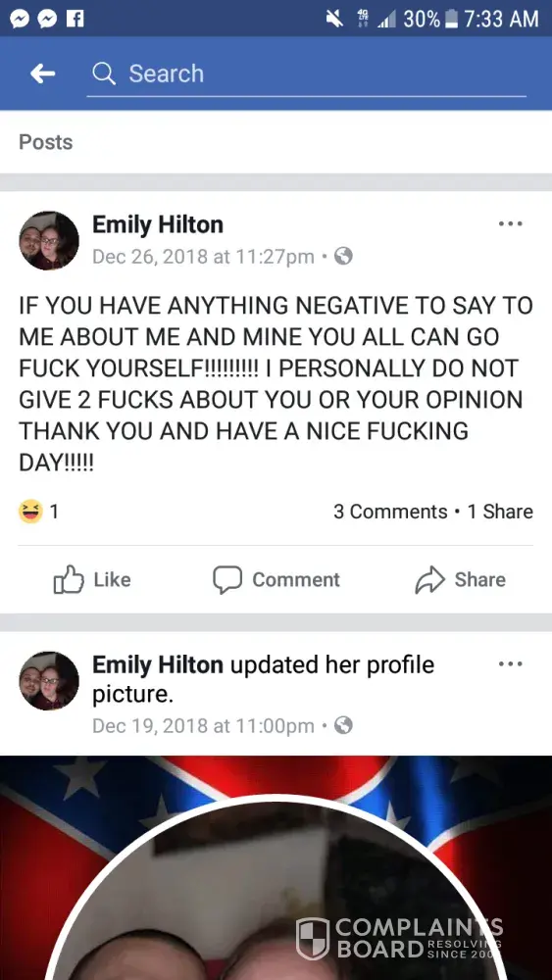The height and width of the screenshot is (980, 552).
Task: Click the Search input field
Action: [306, 74]
